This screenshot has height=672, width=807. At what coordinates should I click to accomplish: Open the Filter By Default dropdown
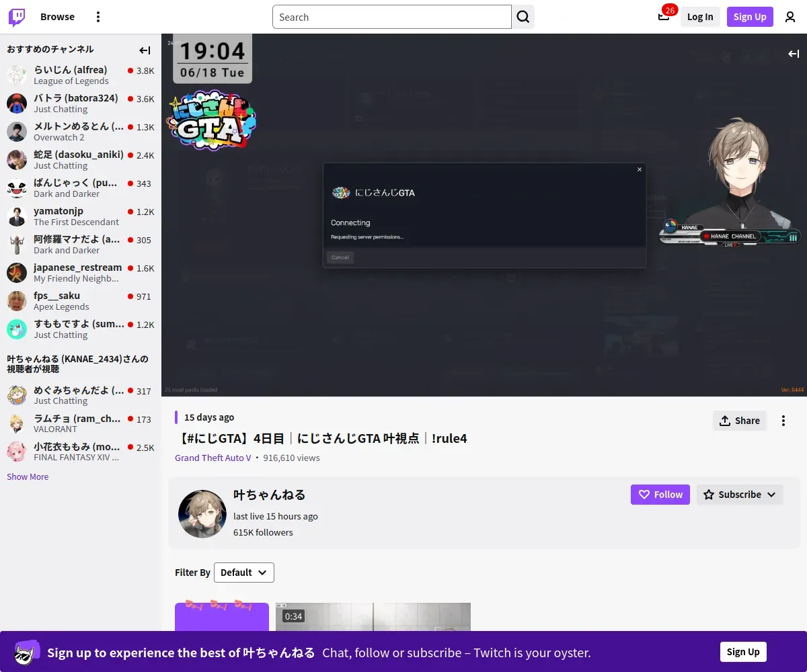coord(244,573)
